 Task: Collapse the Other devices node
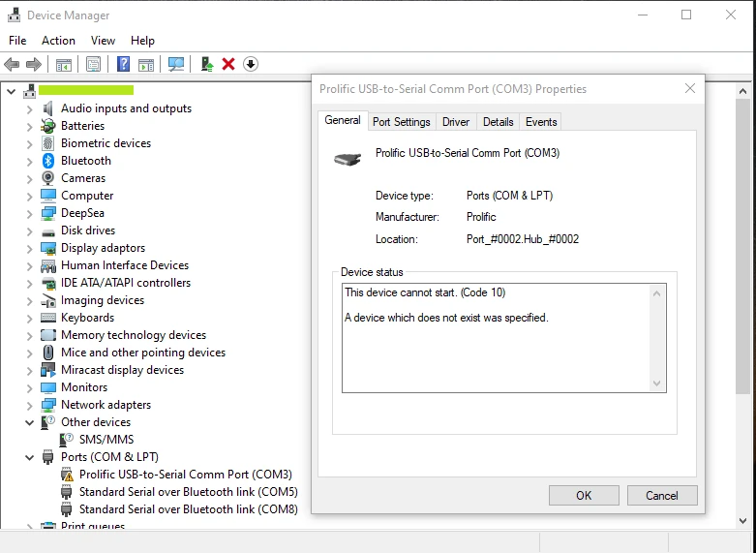pyautogui.click(x=29, y=422)
